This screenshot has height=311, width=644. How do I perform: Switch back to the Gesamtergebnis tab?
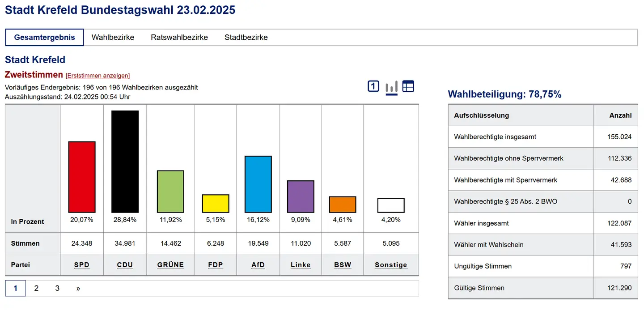(44, 37)
